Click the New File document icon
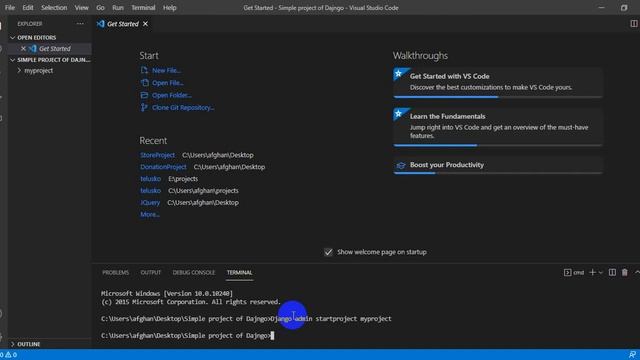Viewport: 640px width, 360px height. pos(144,70)
